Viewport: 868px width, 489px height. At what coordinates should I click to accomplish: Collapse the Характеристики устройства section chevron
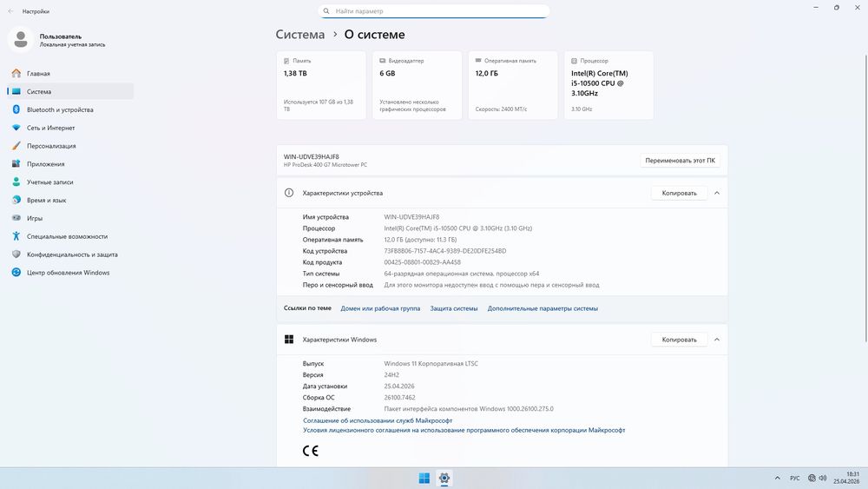tap(717, 194)
